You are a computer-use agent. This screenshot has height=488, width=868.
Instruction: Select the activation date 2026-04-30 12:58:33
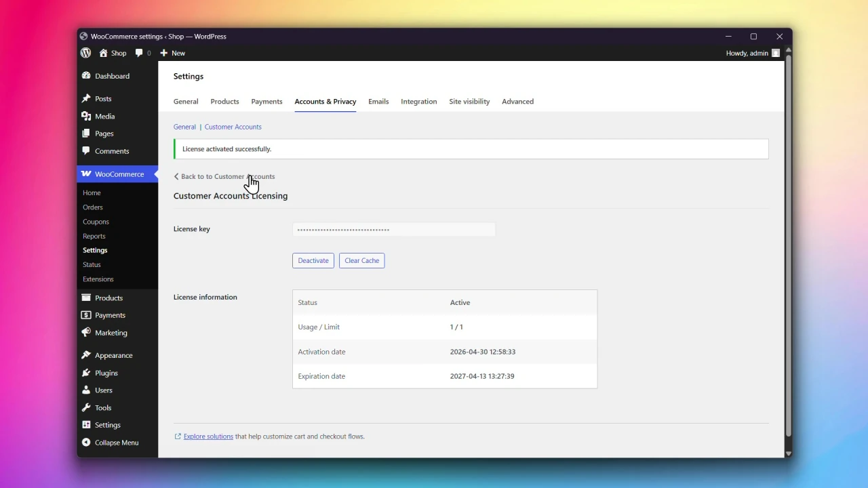click(483, 352)
